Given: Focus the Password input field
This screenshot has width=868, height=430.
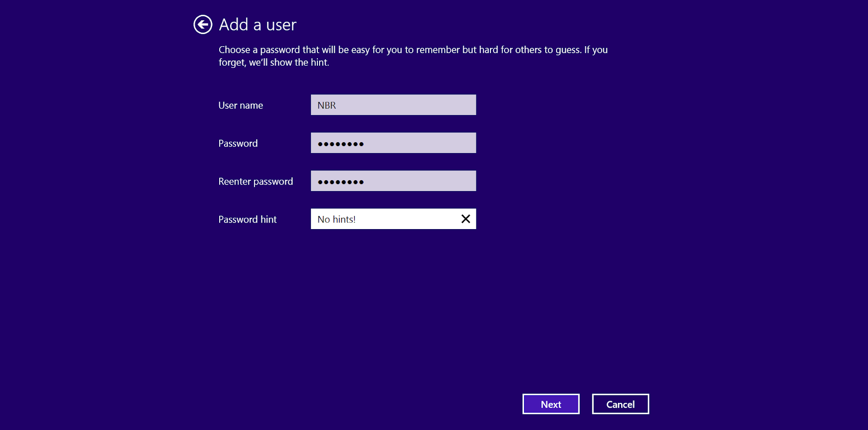Looking at the screenshot, I should [393, 143].
